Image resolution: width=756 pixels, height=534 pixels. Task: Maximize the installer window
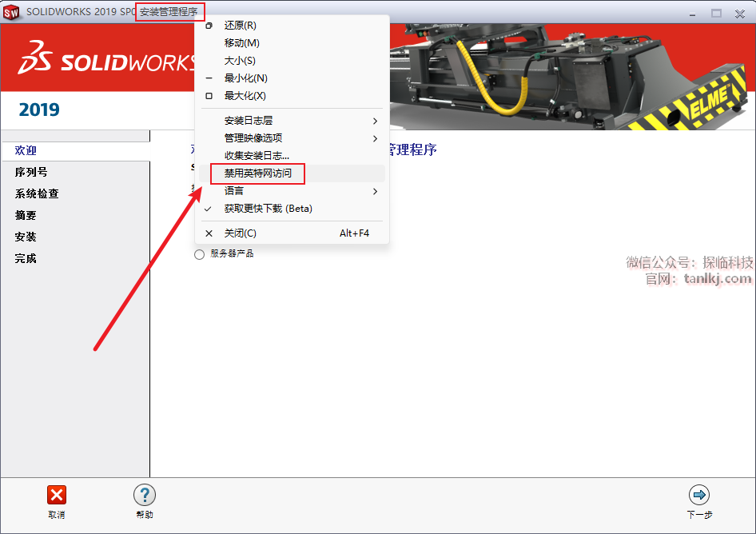click(x=717, y=14)
